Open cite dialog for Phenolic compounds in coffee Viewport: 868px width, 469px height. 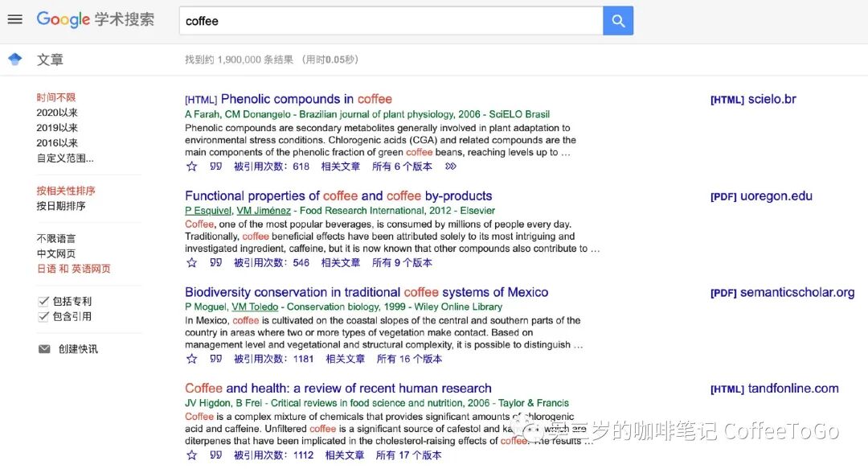pyautogui.click(x=215, y=167)
